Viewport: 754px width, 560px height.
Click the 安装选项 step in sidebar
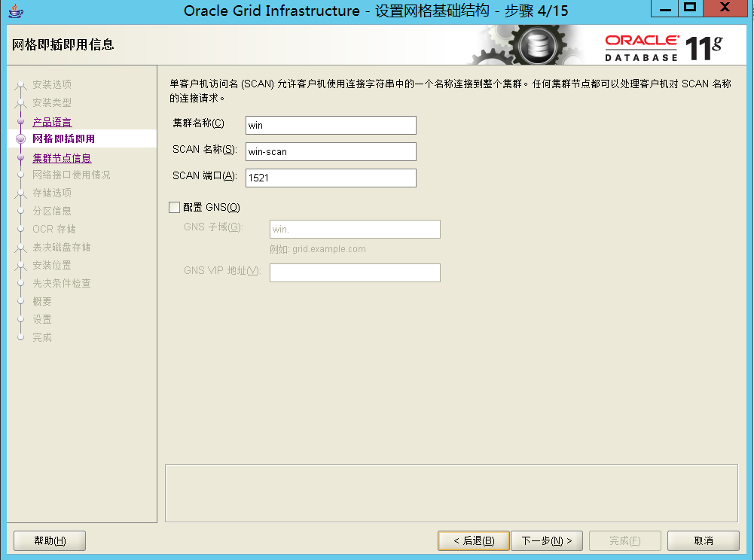pos(52,84)
